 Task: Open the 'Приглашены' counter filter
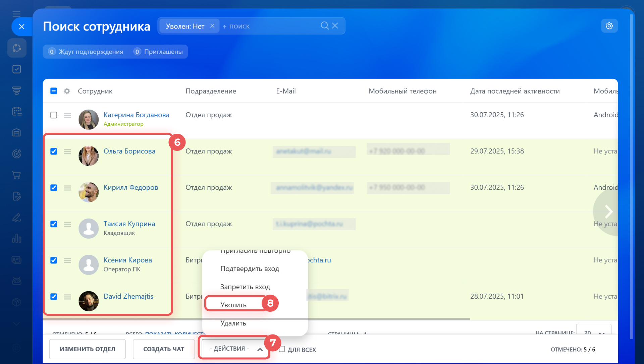click(x=158, y=52)
